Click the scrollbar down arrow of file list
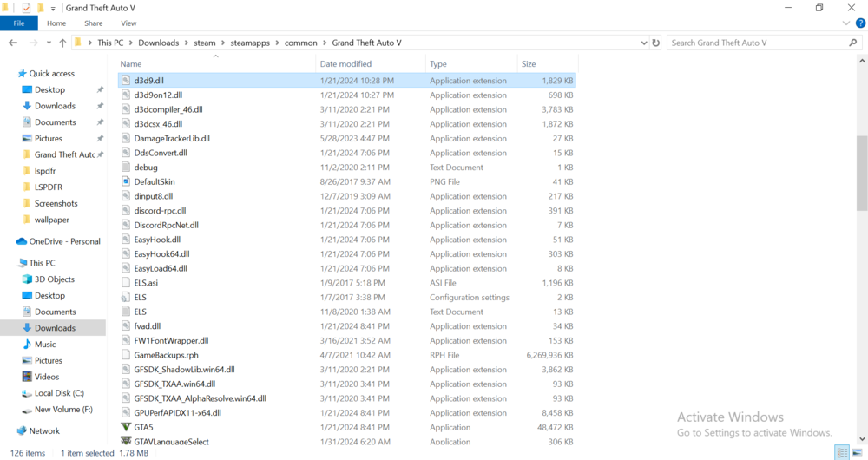Screen dimensions: 868x460 point(862,438)
